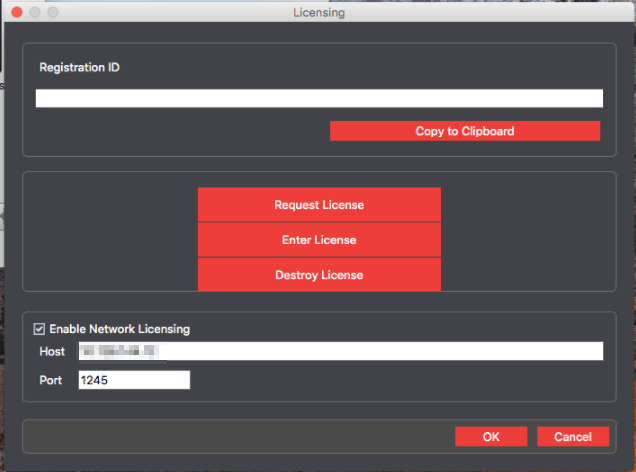Click the Port field containing 1245

coord(133,380)
